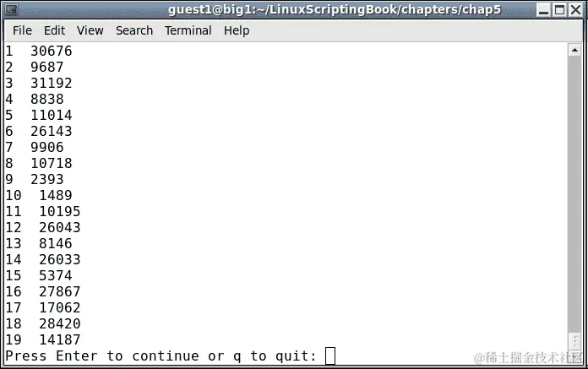Open the Search menu
This screenshot has width=588, height=369.
point(134,30)
